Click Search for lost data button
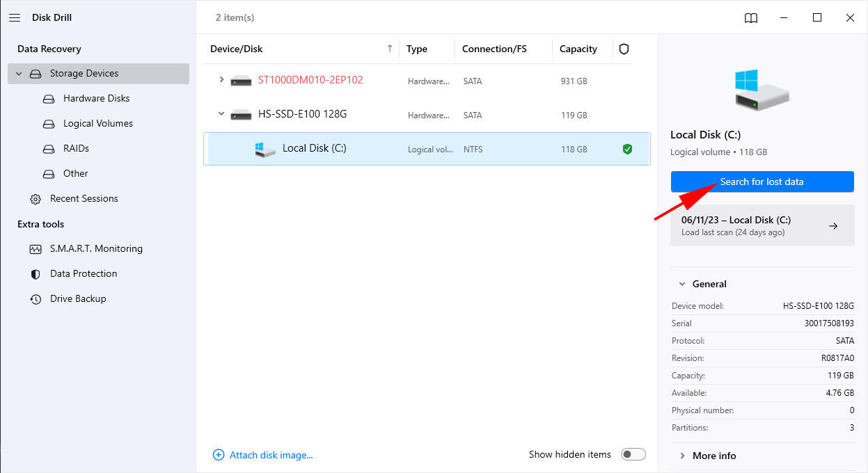The width and height of the screenshot is (868, 473). coord(762,182)
